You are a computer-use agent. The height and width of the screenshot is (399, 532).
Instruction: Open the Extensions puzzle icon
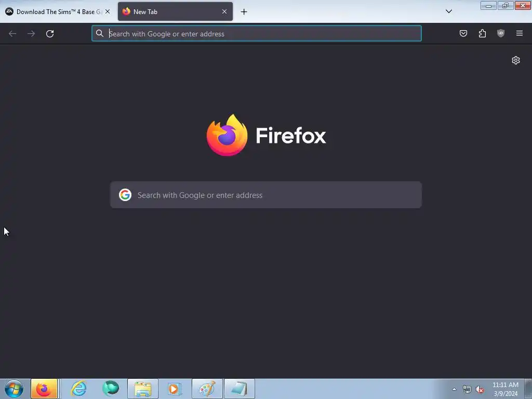tap(482, 33)
